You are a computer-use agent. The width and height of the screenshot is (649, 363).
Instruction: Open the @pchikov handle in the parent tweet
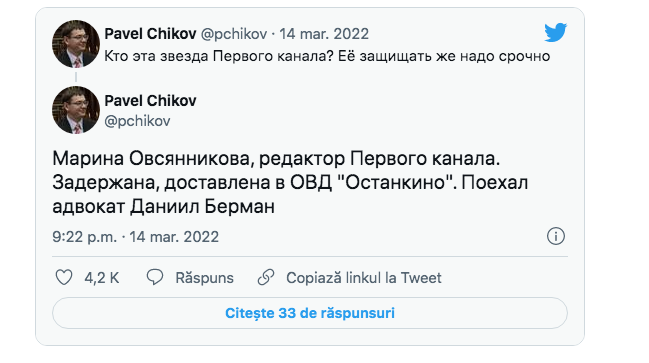click(234, 34)
